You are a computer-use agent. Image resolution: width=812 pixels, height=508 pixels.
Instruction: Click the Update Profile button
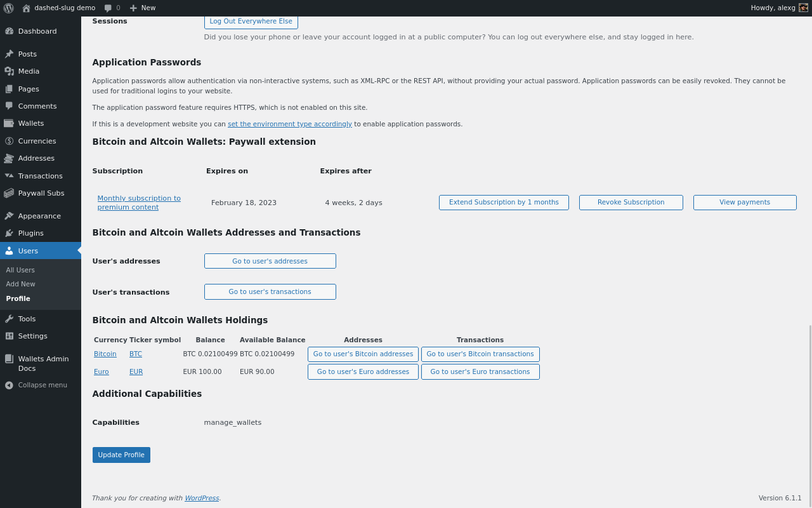(x=121, y=455)
